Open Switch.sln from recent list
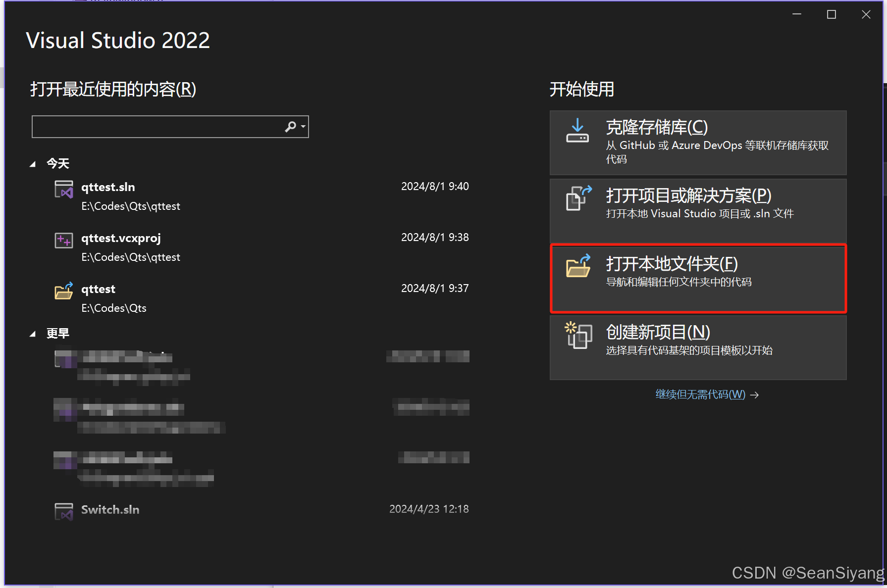Image resolution: width=887 pixels, height=588 pixels. [110, 509]
